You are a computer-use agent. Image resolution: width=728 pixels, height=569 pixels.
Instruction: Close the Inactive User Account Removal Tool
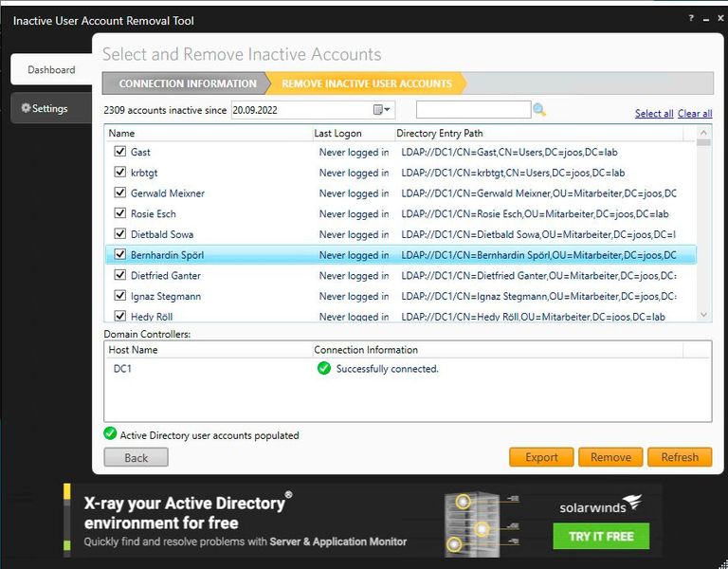point(720,18)
